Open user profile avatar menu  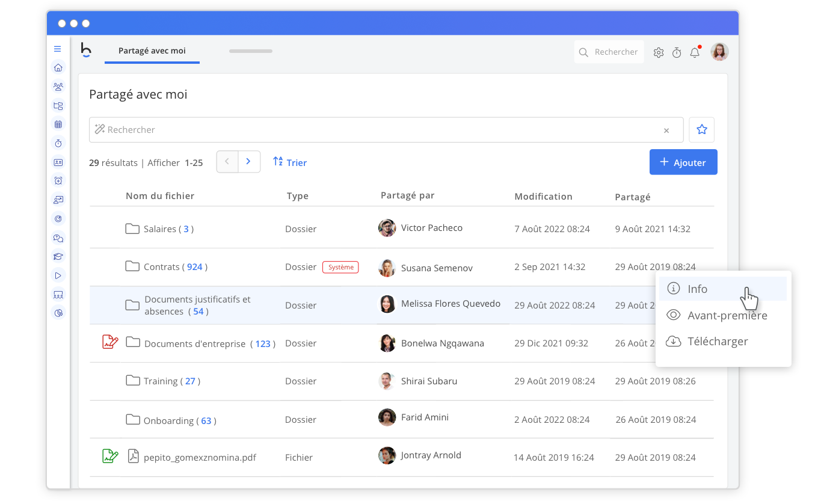tap(719, 52)
